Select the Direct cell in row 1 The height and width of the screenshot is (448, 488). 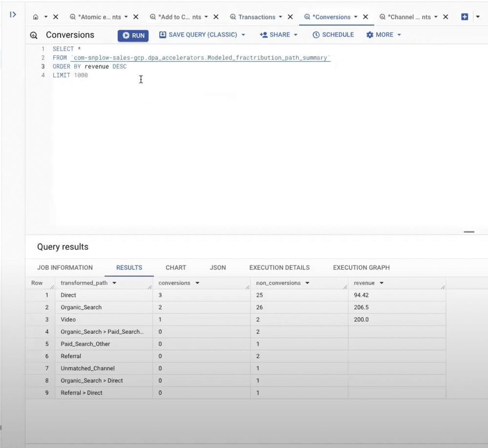click(104, 295)
